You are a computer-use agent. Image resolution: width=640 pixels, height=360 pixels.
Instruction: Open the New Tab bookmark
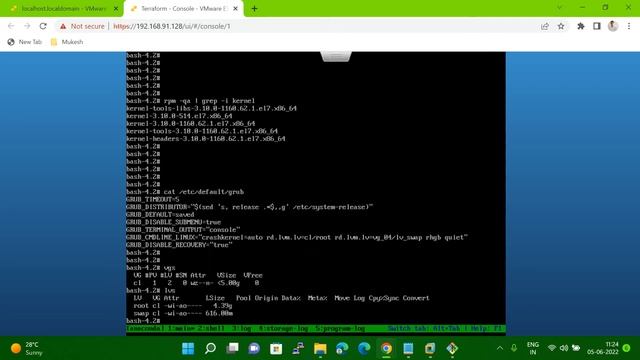click(x=24, y=42)
